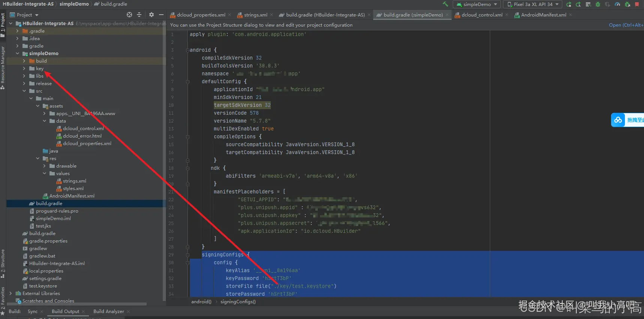Click the Rerun app icon
This screenshot has width=644, height=319.
(569, 4)
